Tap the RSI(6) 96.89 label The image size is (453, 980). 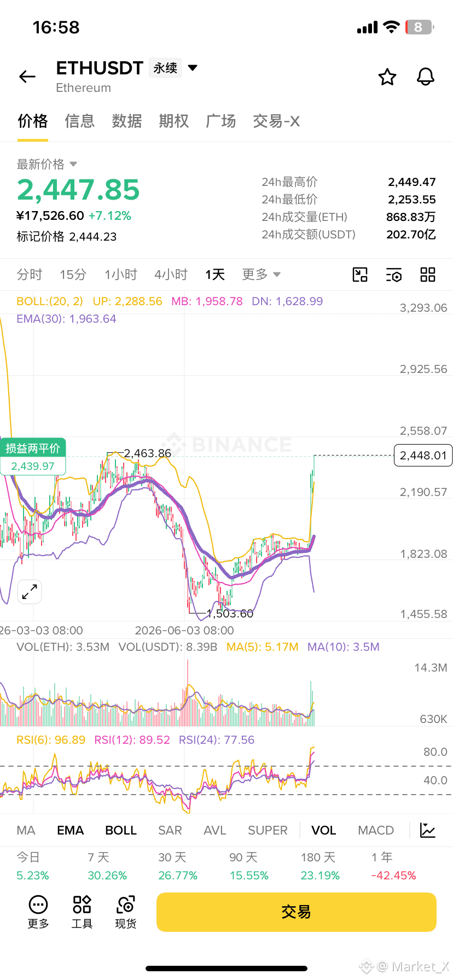tap(51, 740)
